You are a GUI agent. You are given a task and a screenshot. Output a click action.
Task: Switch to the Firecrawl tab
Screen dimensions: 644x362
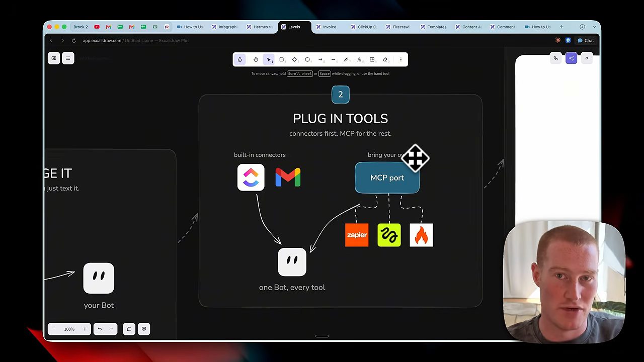pyautogui.click(x=397, y=27)
